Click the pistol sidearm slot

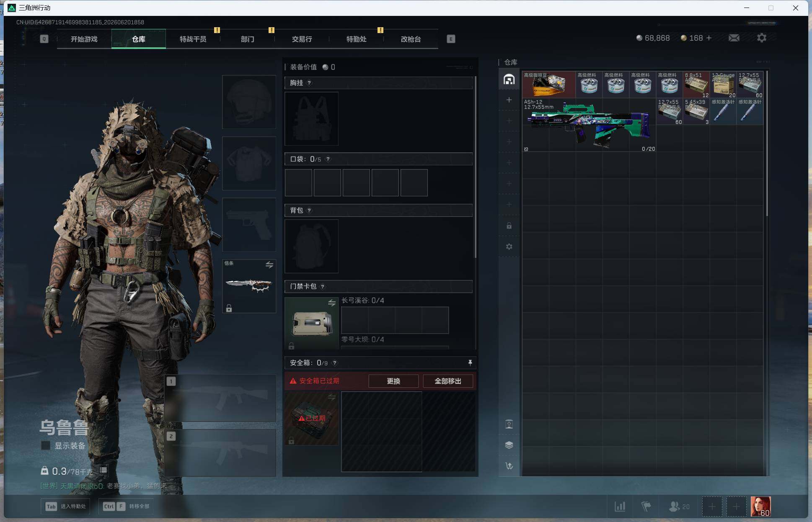pyautogui.click(x=249, y=225)
